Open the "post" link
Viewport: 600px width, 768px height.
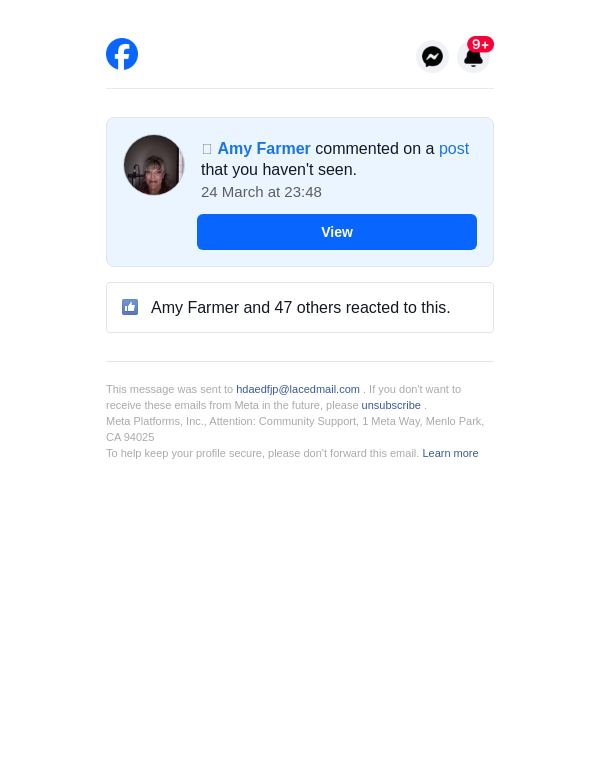pyautogui.click(x=454, y=149)
